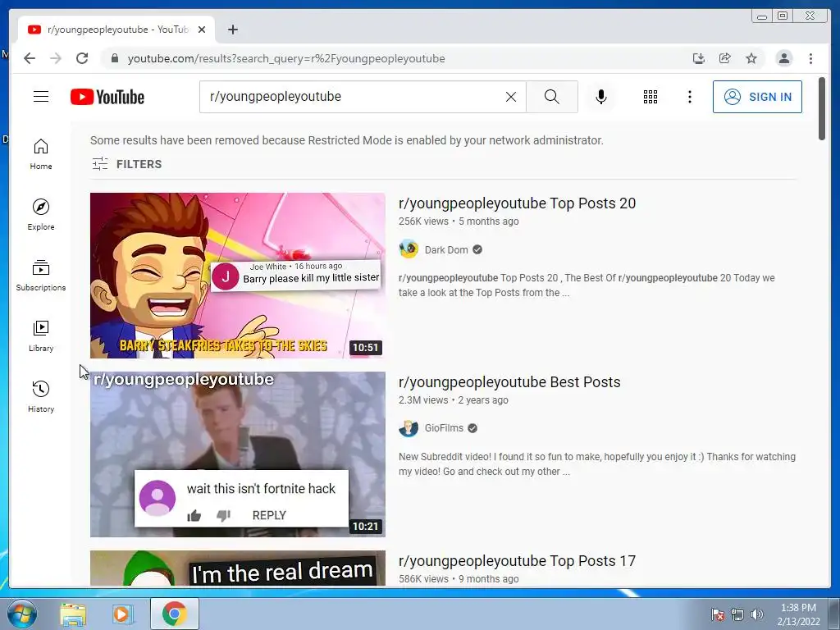Image resolution: width=840 pixels, height=630 pixels.
Task: Click the Dark Dom channel avatar
Action: [409, 249]
